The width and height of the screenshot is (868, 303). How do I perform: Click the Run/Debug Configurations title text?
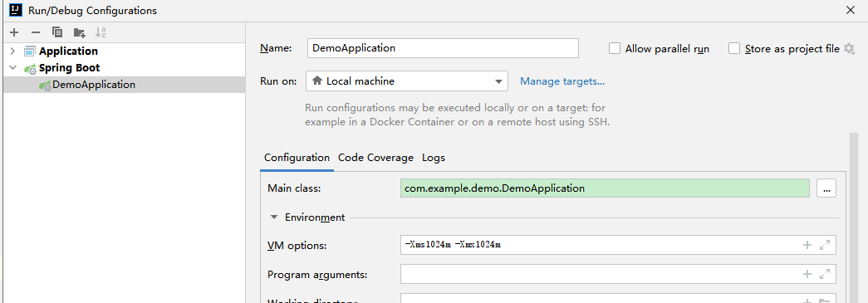point(92,11)
